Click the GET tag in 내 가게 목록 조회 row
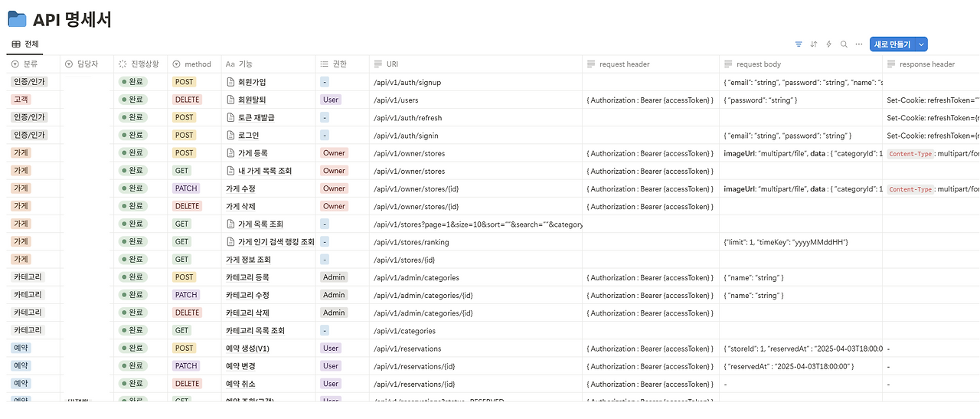This screenshot has width=980, height=419. coord(182,171)
